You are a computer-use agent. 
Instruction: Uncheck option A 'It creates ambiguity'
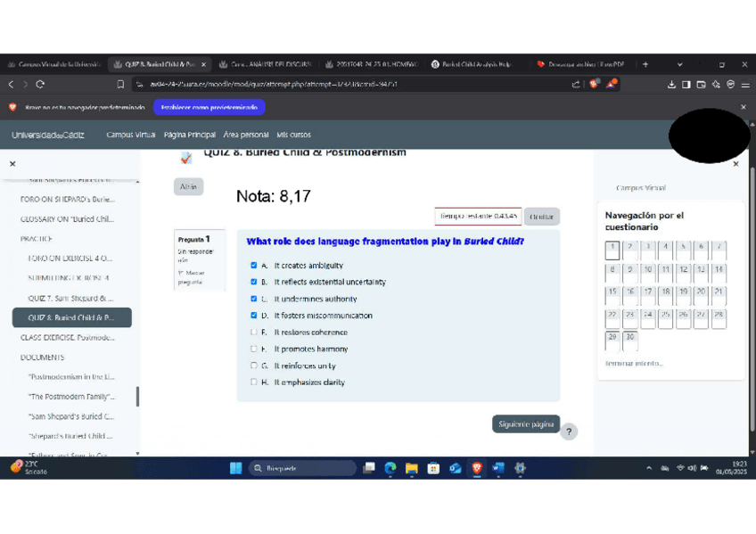[254, 266]
